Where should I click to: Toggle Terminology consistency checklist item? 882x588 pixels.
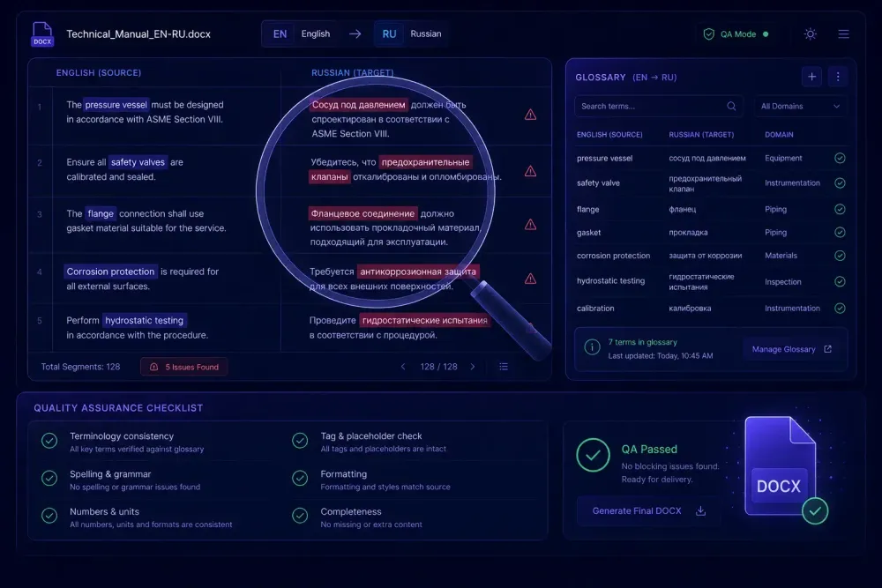tap(49, 441)
